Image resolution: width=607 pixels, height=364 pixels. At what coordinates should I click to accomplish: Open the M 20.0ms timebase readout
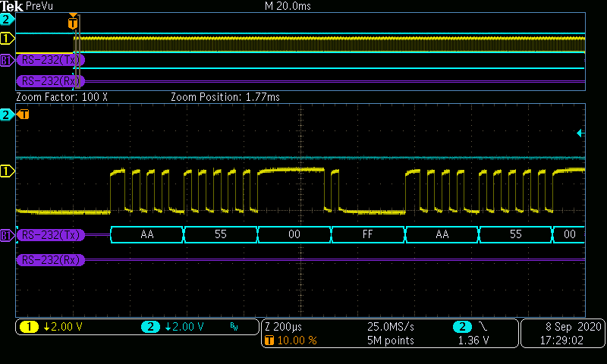[287, 6]
